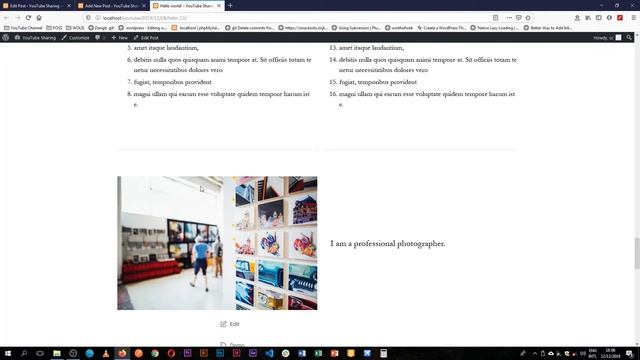The image size is (640, 360).
Task: Open Customize in the WordPress admin bar
Action: (x=76, y=38)
